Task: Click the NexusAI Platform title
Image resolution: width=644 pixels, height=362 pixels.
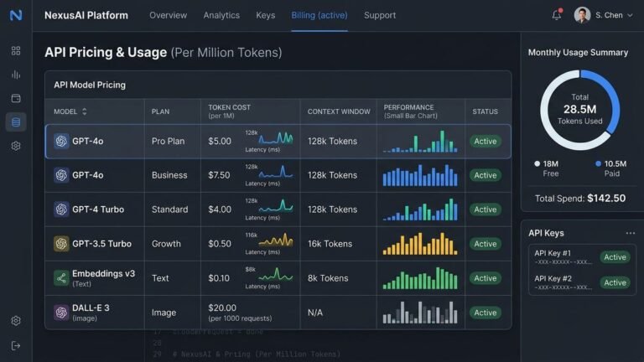Action: 86,15
